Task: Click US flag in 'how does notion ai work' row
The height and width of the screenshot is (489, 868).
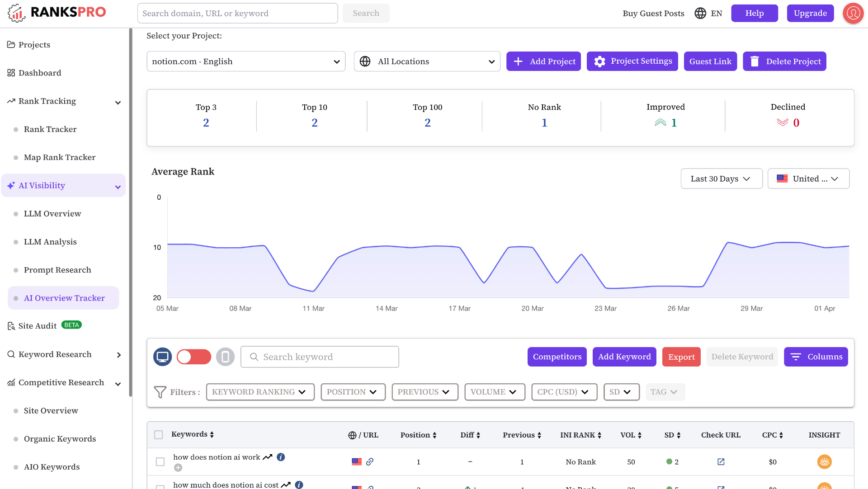Action: [357, 461]
